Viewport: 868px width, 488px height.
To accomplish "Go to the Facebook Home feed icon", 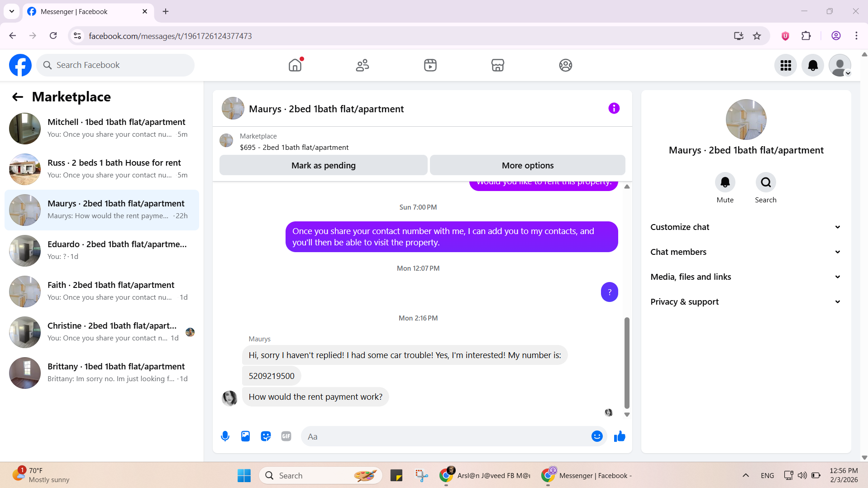I will point(295,65).
